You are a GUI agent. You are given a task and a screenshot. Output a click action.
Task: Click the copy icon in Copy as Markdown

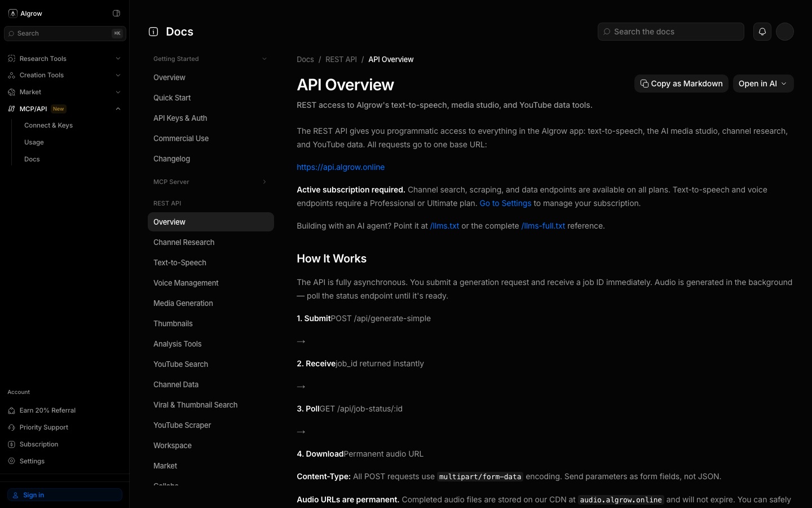point(644,84)
